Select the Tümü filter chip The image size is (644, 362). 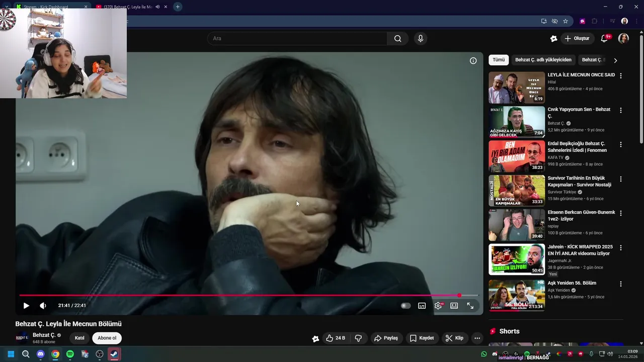499,60
